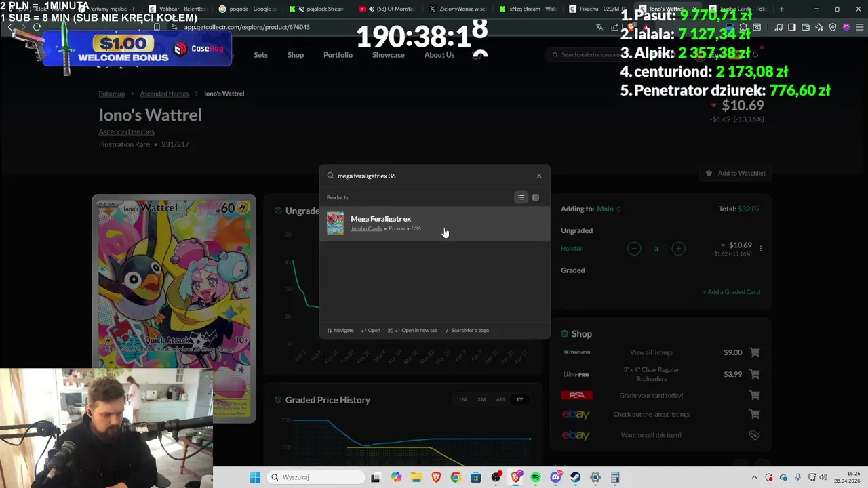Screen dimensions: 868x488
Task: Open the PSA Grade your card cart icon
Action: (x=755, y=395)
